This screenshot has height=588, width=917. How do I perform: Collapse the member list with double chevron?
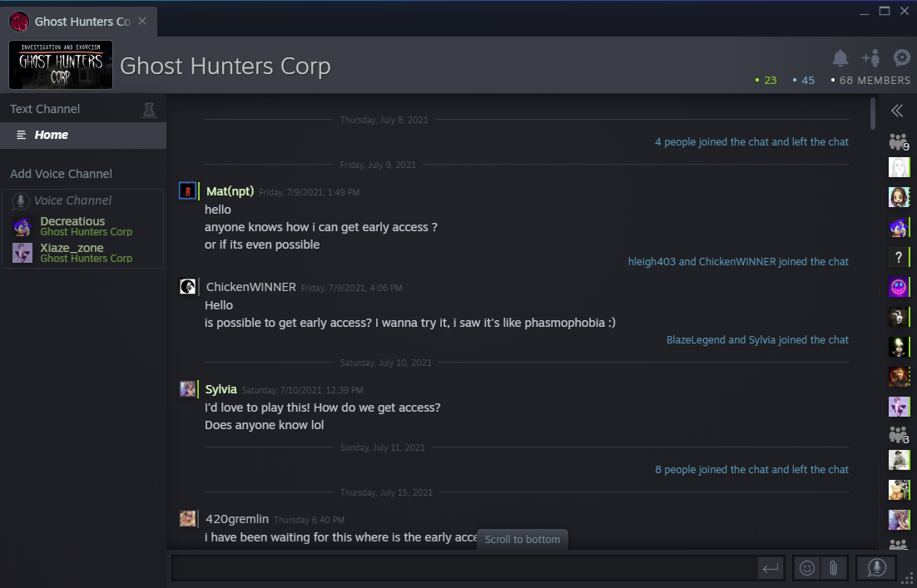(897, 111)
